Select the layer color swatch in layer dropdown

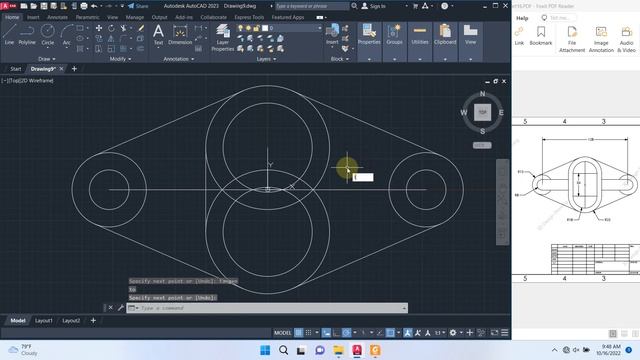click(x=265, y=28)
